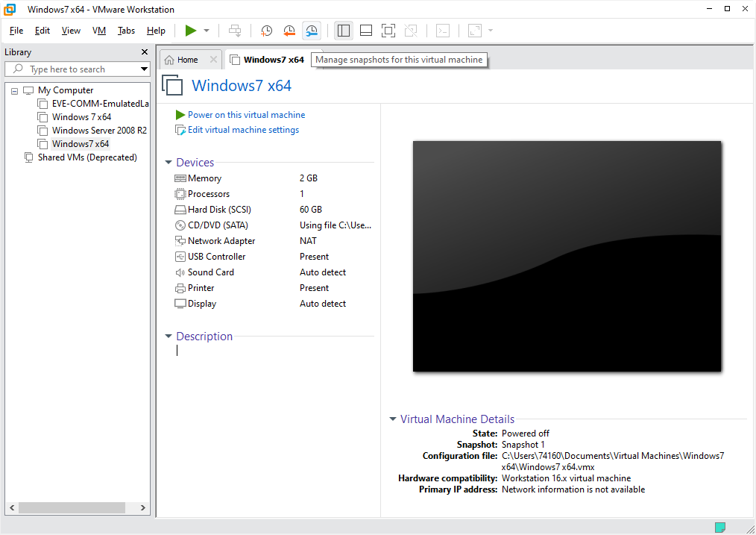Image resolution: width=756 pixels, height=535 pixels.
Task: Open the power options dropdown arrow
Action: 207,31
